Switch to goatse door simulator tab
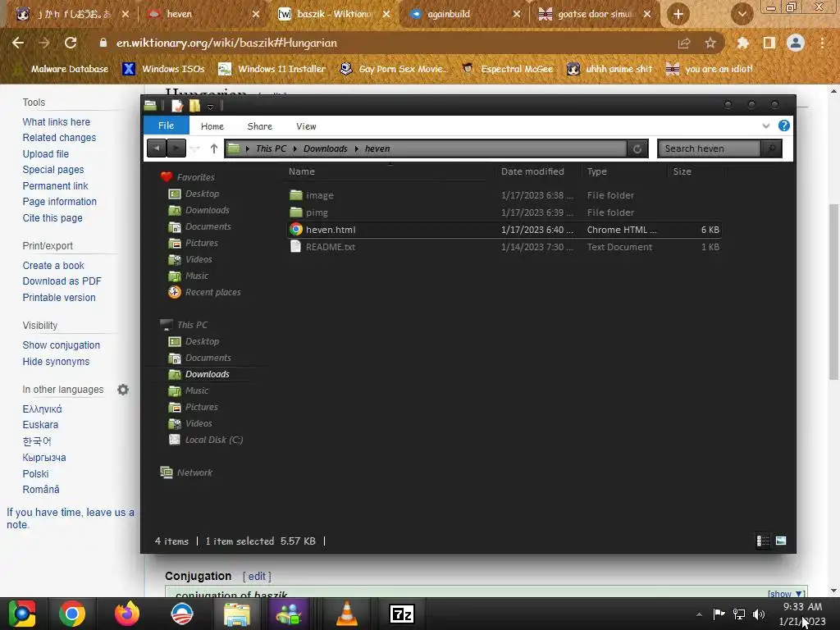840x630 pixels. click(595, 14)
